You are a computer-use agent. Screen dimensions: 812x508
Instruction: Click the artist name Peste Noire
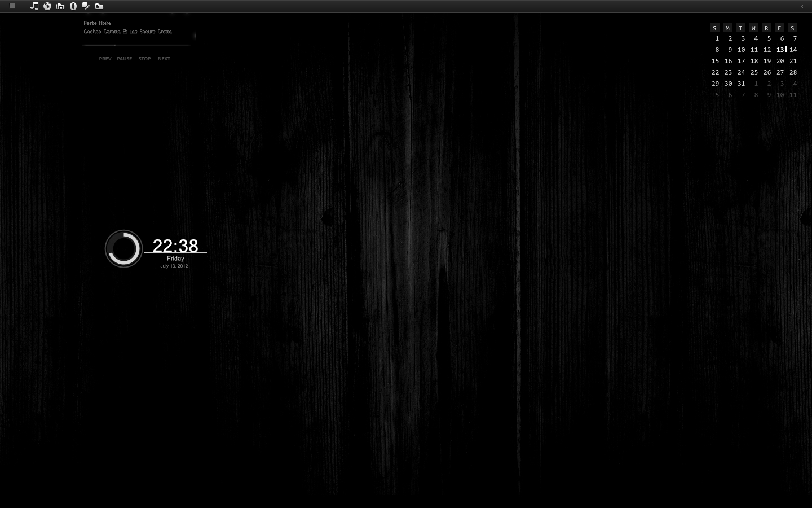point(98,23)
